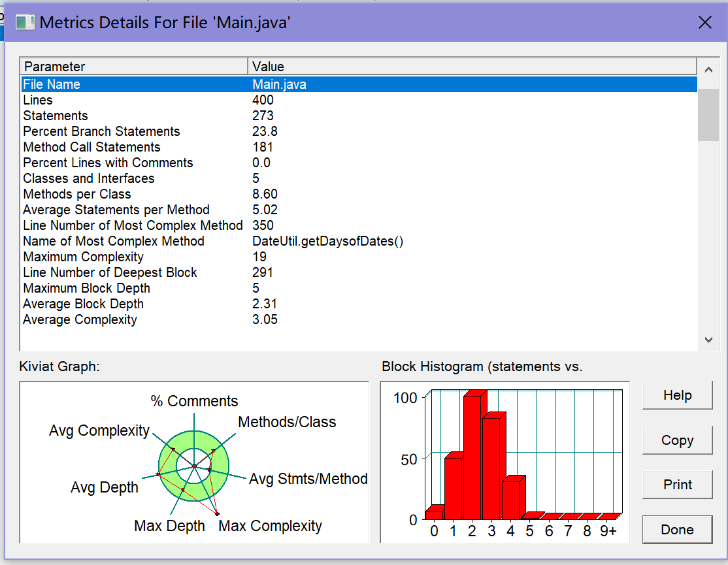728x565 pixels.
Task: Click the value 181 for method calls
Action: 263,147
